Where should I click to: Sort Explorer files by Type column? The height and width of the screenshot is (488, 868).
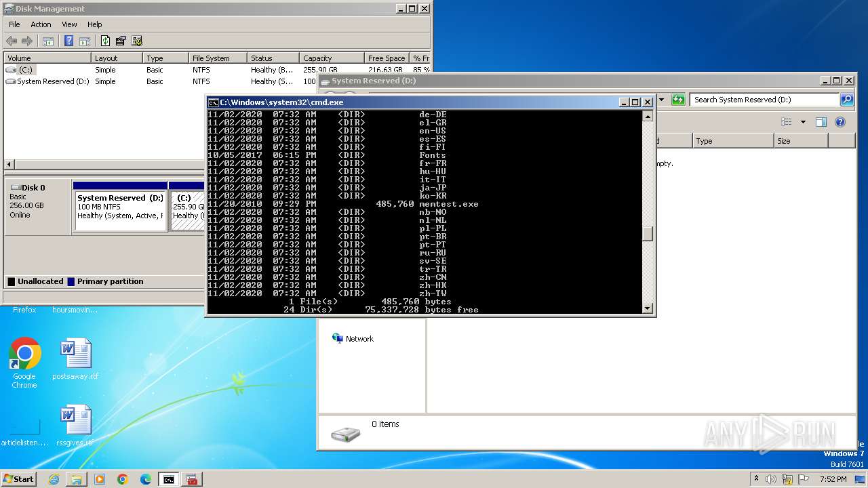(x=733, y=141)
